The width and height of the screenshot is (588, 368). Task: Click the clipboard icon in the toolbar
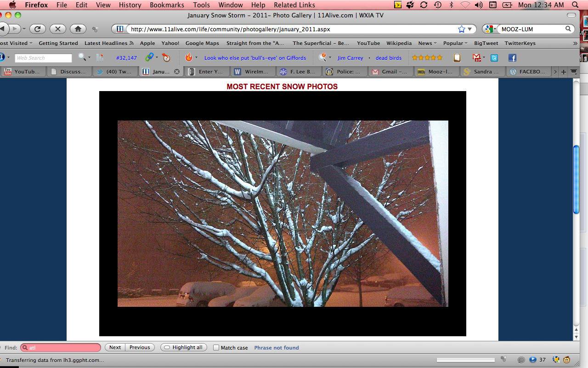457,58
